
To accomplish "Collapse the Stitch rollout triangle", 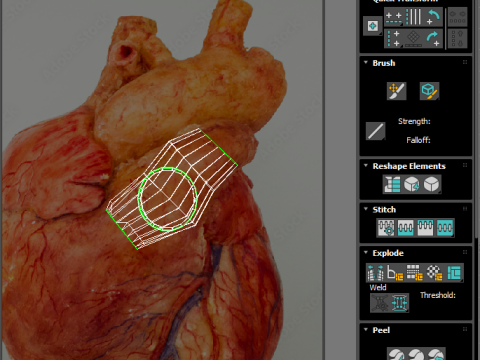I will tap(366, 209).
